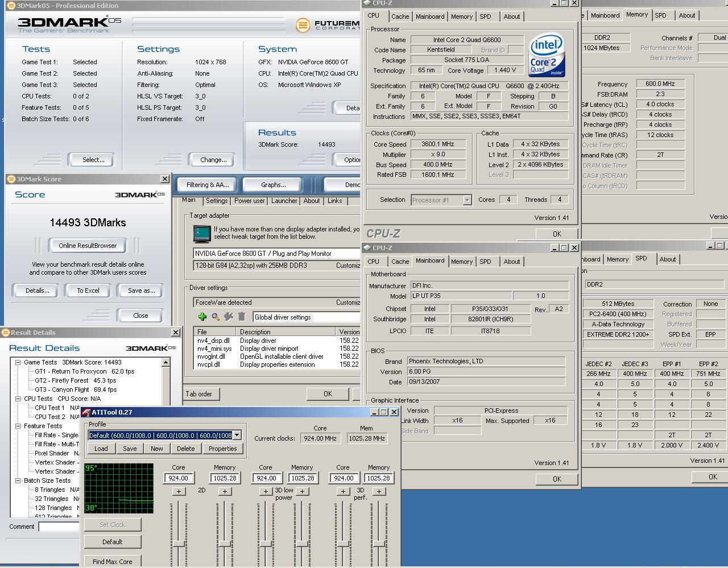Open SPD tab in top CPU-Z window
This screenshot has height=568, width=728.
pyautogui.click(x=485, y=16)
